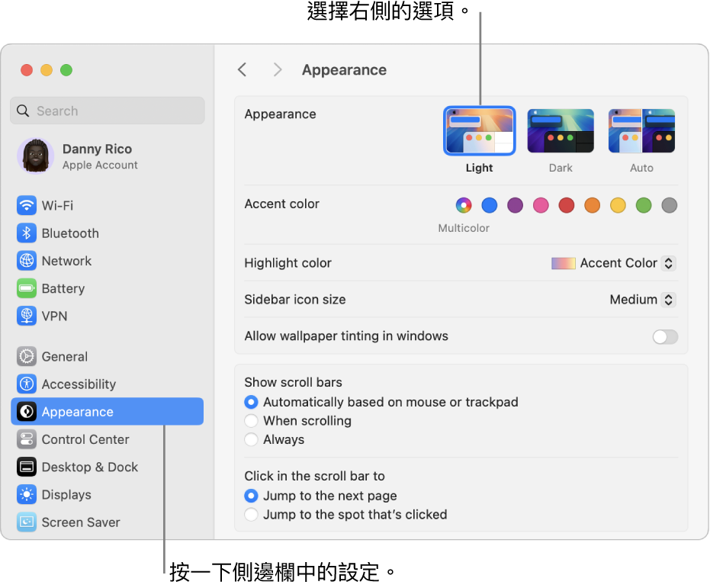Select Jump to the next page
This screenshot has width=710, height=588.
252,496
